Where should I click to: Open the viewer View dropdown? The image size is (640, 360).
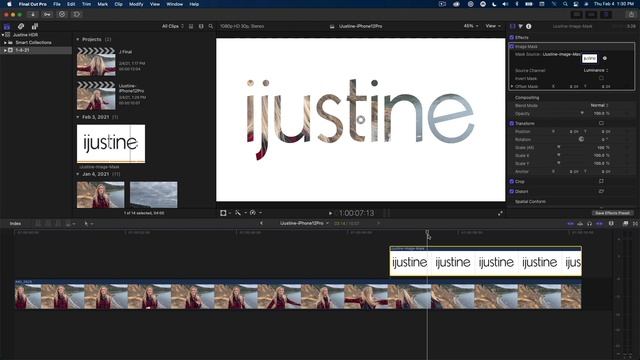pyautogui.click(x=493, y=26)
